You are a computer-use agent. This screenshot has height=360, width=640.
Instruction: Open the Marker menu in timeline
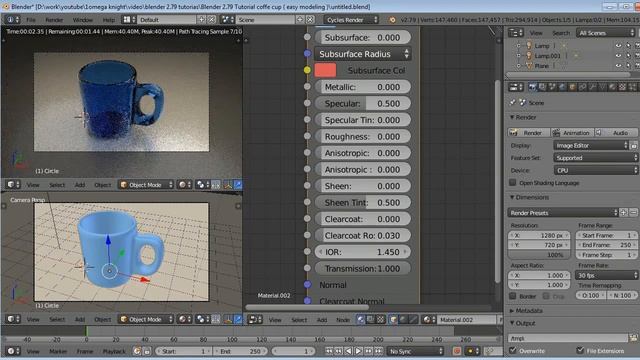[x=58, y=351]
